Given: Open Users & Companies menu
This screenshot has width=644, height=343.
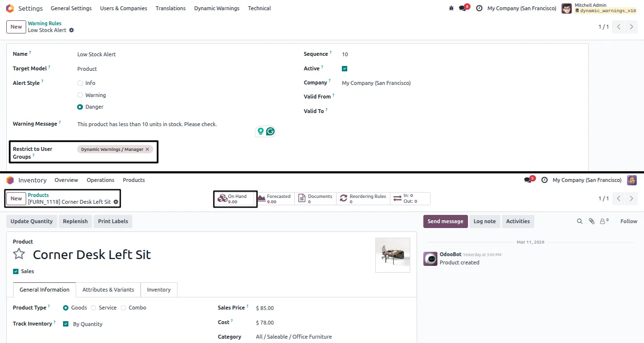Looking at the screenshot, I should coord(124,8).
